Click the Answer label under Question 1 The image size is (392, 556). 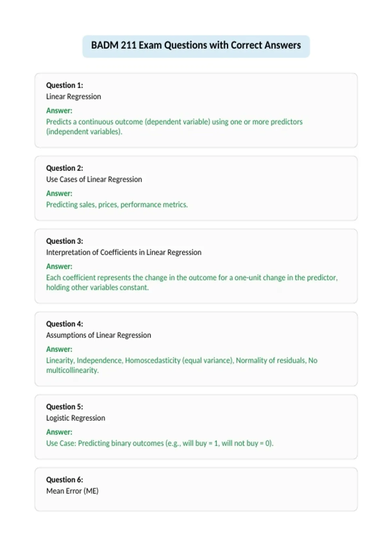click(59, 111)
